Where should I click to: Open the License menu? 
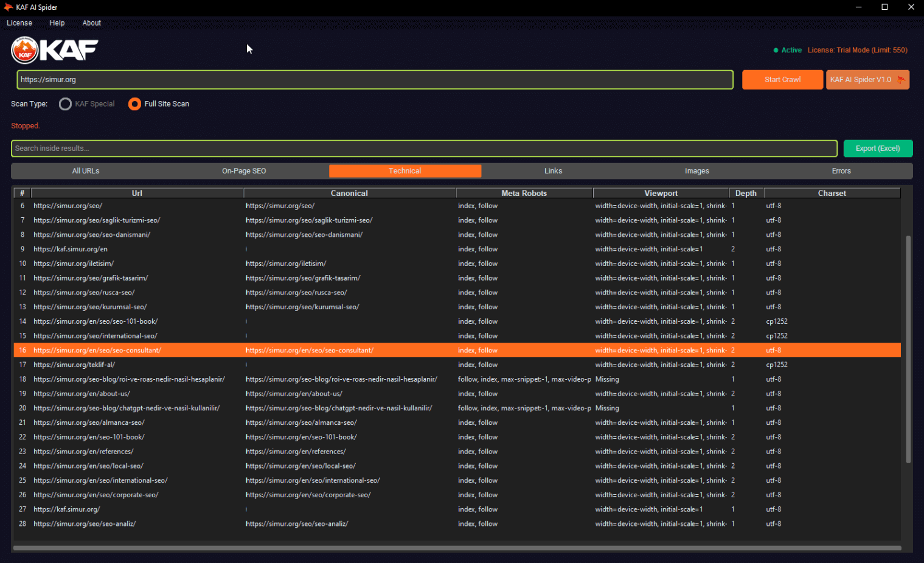19,23
